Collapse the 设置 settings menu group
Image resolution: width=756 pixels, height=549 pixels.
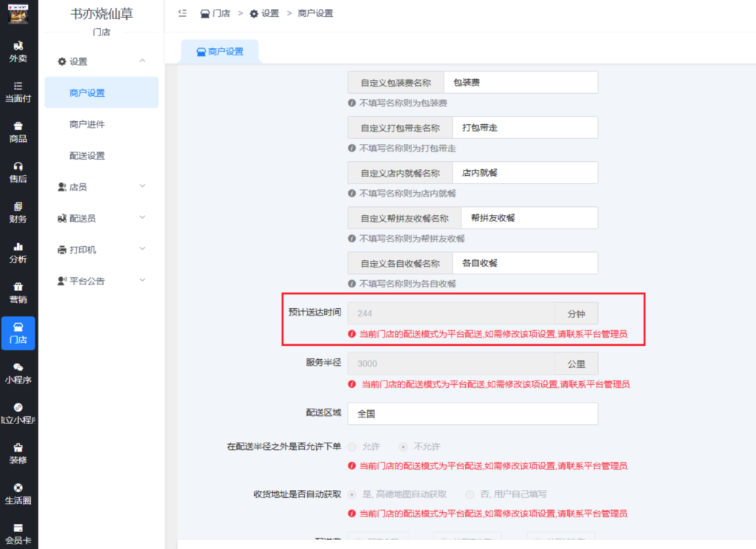101,61
